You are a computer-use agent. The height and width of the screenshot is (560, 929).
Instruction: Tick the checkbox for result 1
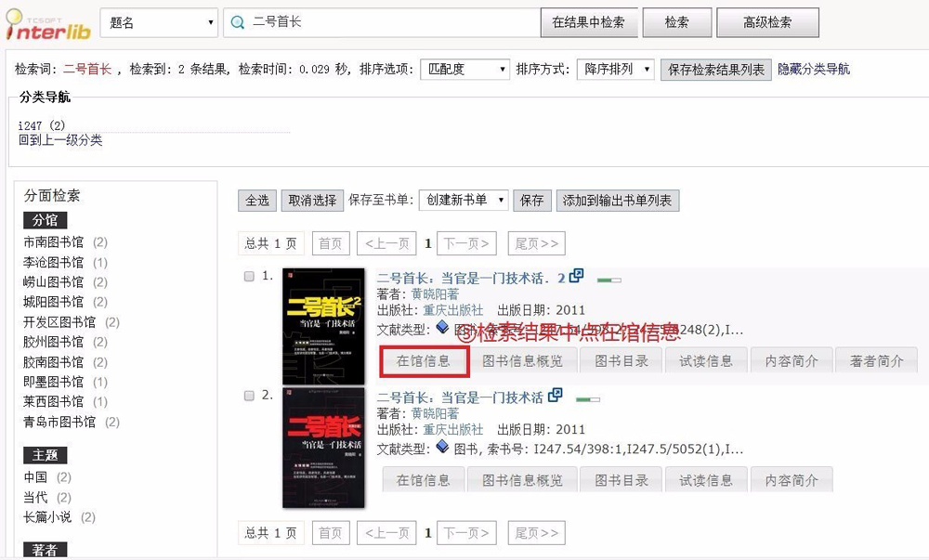pos(249,277)
